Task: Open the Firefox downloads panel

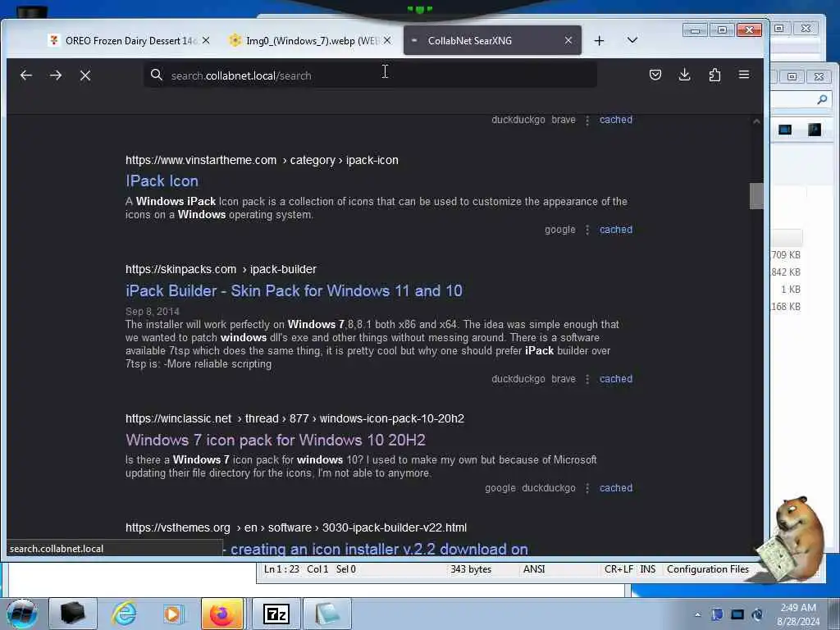Action: (685, 75)
